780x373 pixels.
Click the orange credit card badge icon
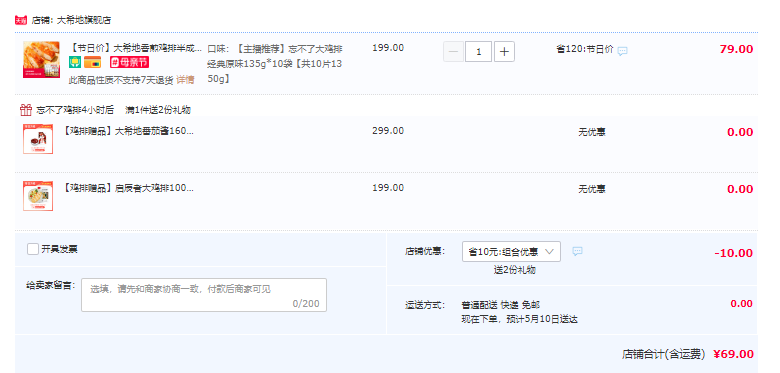[x=93, y=62]
